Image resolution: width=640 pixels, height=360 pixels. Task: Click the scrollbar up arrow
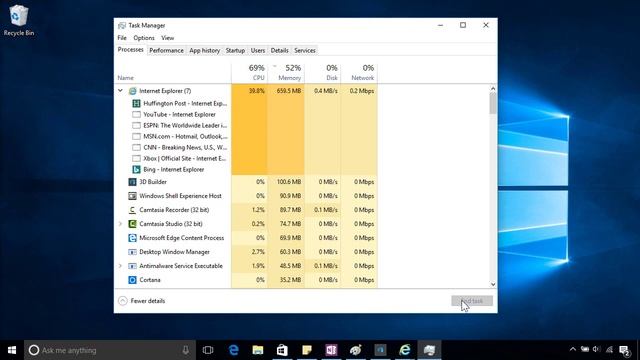coord(493,88)
